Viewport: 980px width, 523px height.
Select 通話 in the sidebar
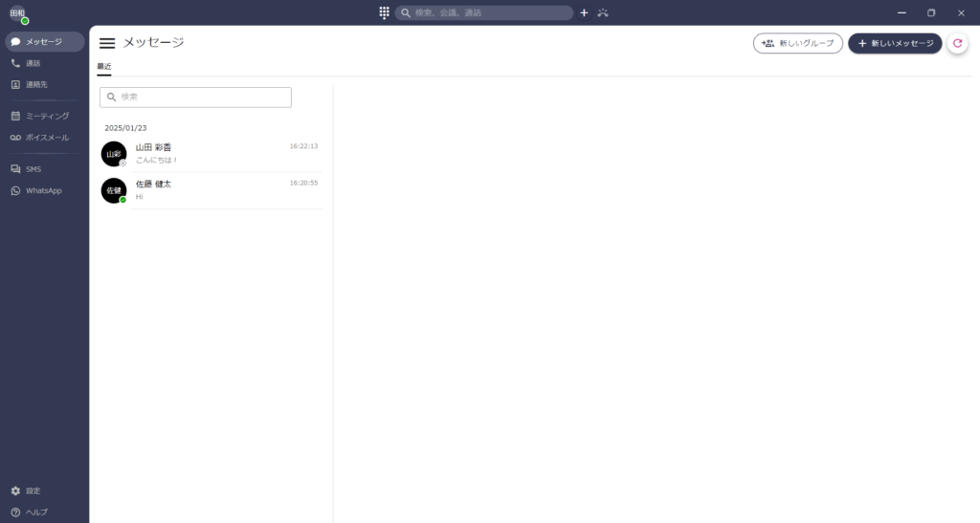coord(33,63)
